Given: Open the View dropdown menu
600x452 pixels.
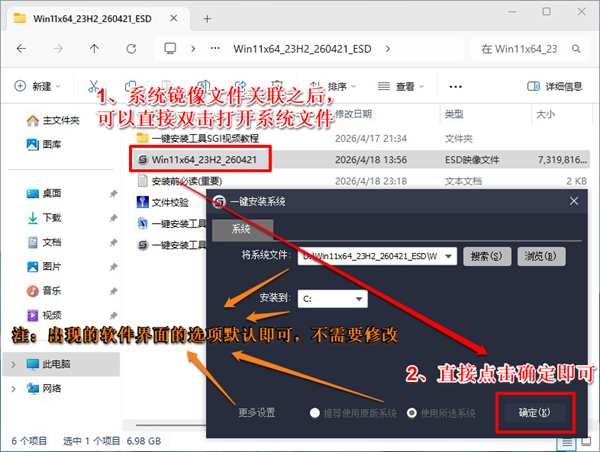Looking at the screenshot, I should (400, 86).
